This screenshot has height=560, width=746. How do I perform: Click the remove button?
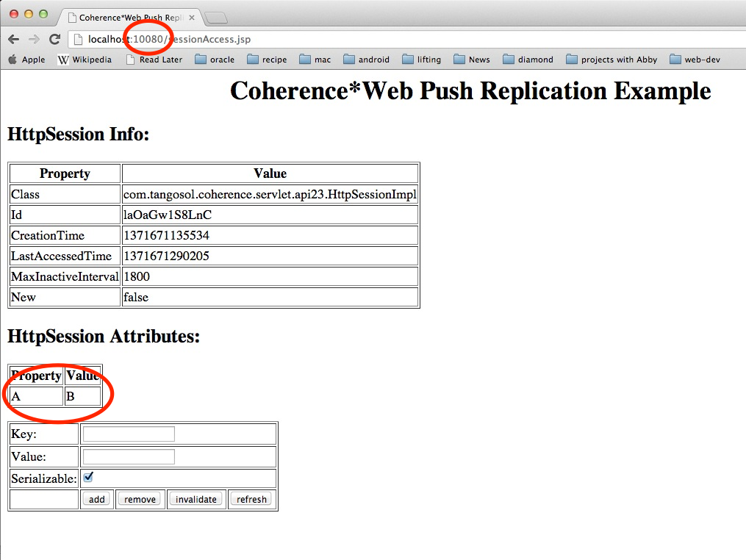(140, 500)
